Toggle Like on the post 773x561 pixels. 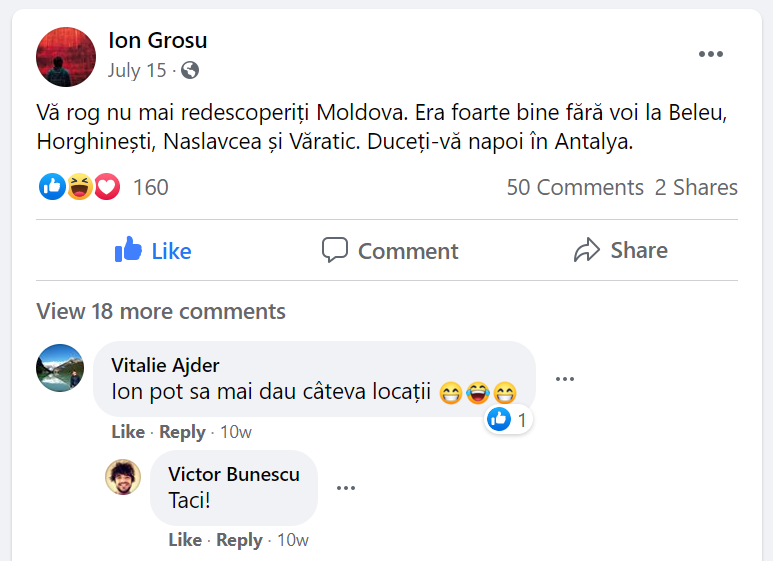(x=153, y=250)
